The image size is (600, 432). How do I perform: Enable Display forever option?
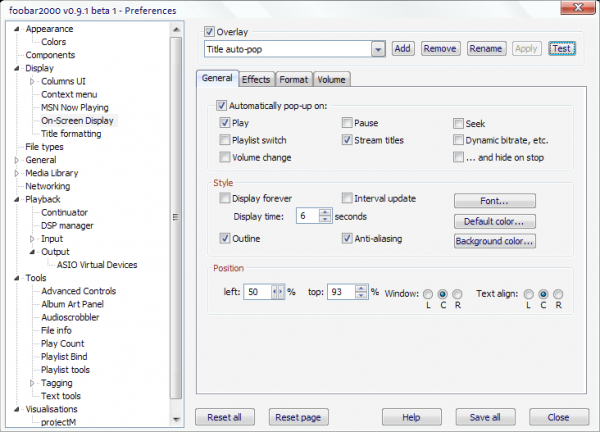click(224, 199)
